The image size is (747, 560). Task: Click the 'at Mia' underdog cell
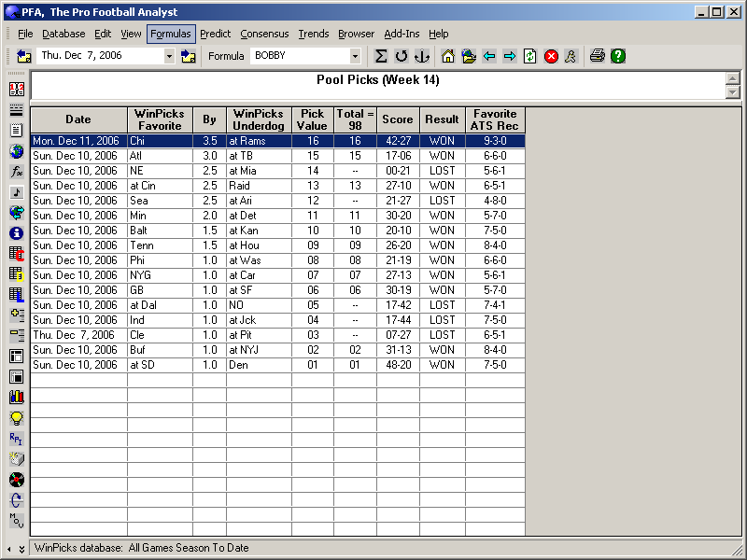[260, 171]
